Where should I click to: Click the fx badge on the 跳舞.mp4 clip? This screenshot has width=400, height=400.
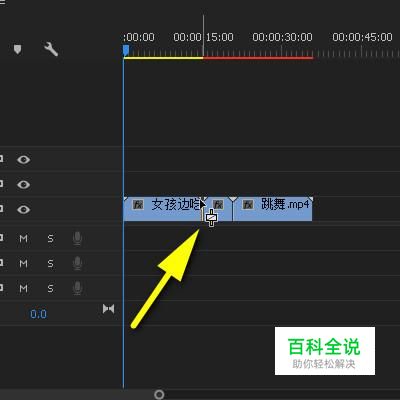[x=248, y=204]
